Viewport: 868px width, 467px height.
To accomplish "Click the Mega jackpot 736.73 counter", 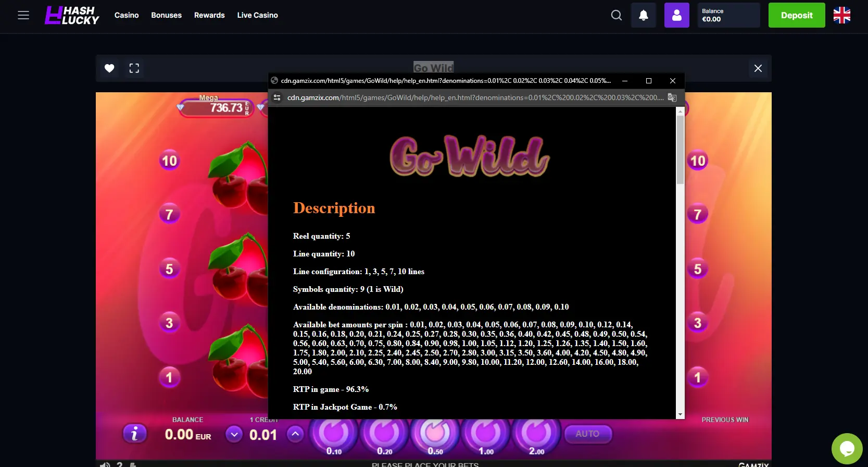I will click(217, 107).
